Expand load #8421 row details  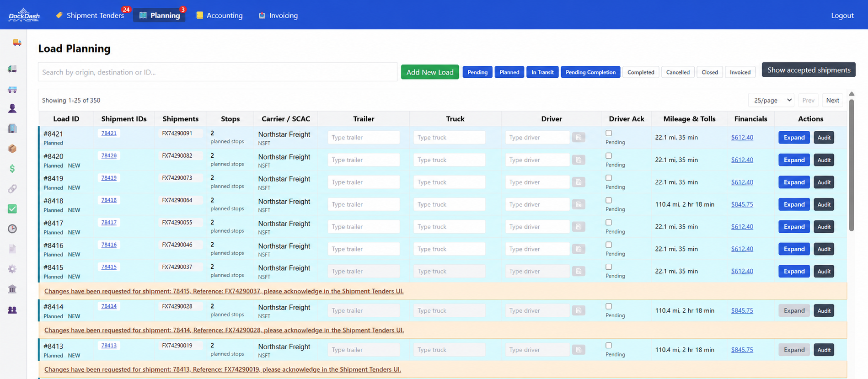794,138
